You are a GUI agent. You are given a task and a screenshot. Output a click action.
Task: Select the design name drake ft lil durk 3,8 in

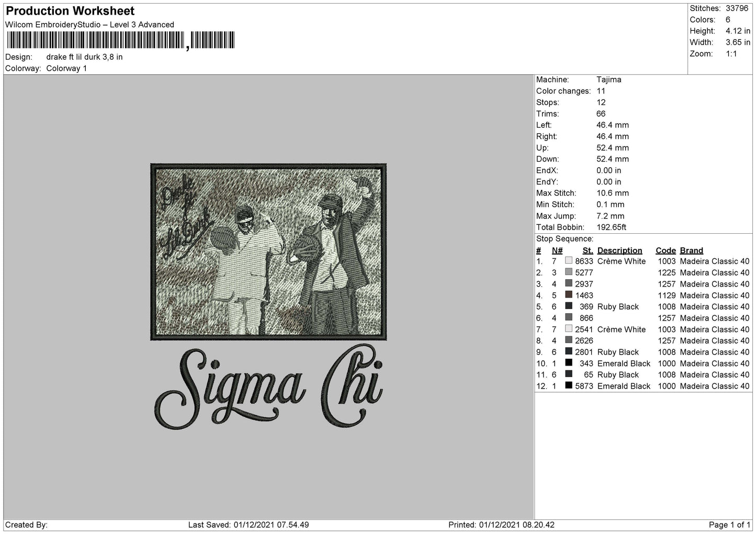85,57
